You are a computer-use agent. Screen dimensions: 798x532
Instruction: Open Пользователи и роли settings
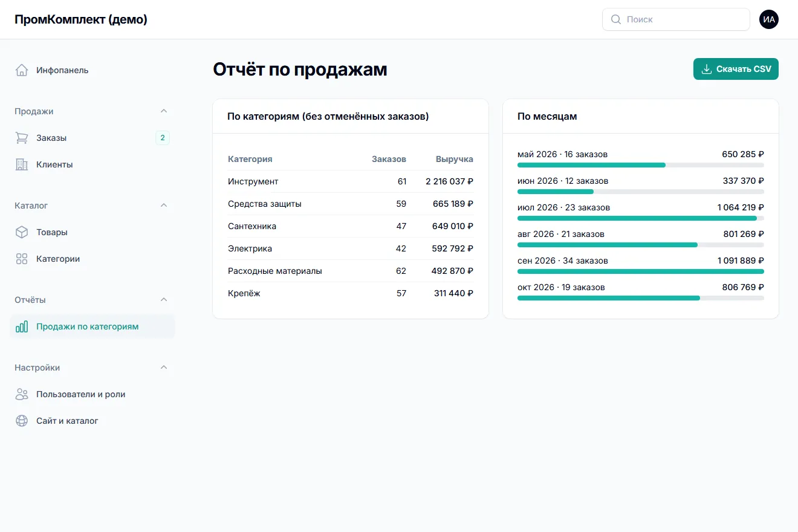tap(92, 394)
